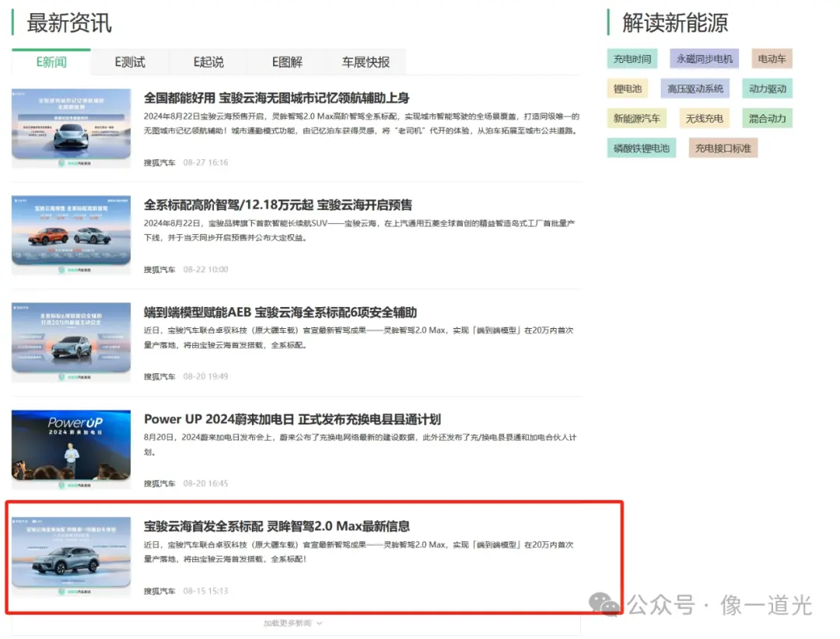Select the 磷酸铁锂电池 tag
Image resolution: width=840 pixels, height=639 pixels.
click(641, 148)
